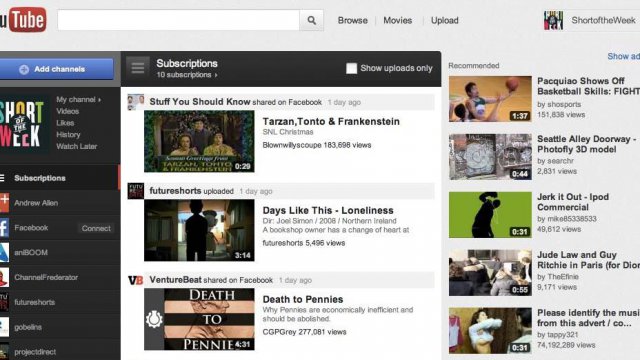This screenshot has height=360, width=640.
Task: Open the Tarzan, Tonto & Frankenstein title
Action: pyautogui.click(x=331, y=122)
